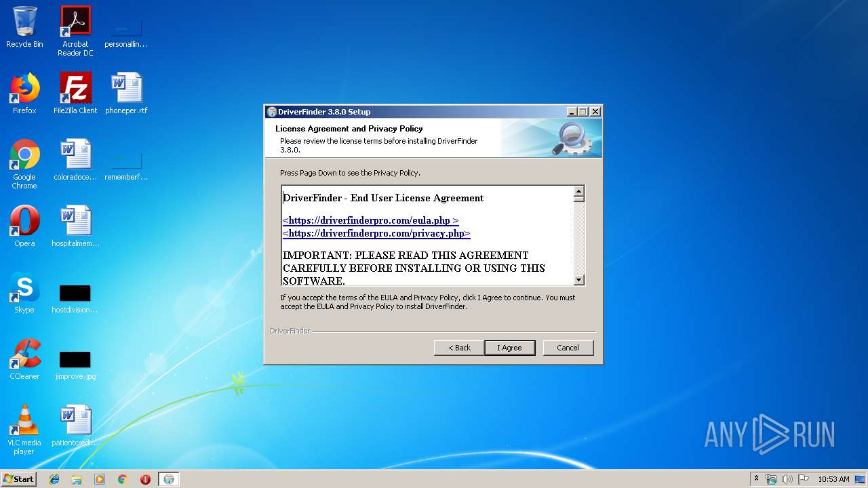Click the 10:53 AM clock
This screenshot has width=868, height=488.
833,479
